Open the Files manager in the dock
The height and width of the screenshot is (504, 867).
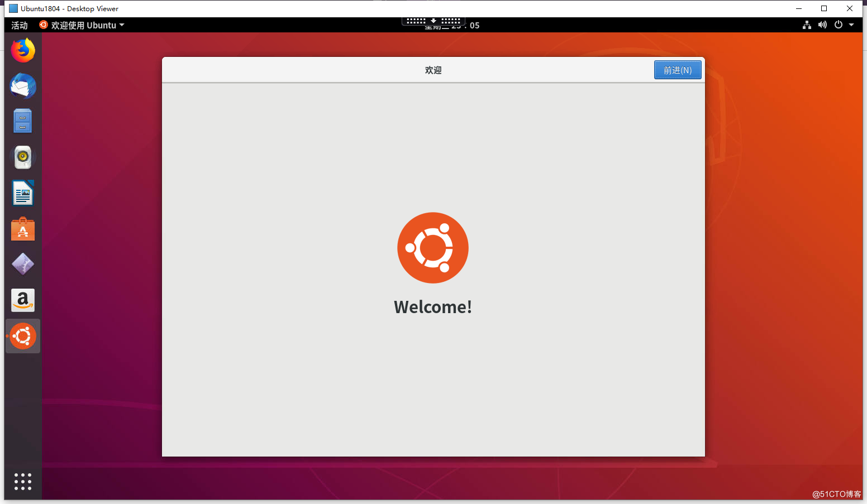23,122
